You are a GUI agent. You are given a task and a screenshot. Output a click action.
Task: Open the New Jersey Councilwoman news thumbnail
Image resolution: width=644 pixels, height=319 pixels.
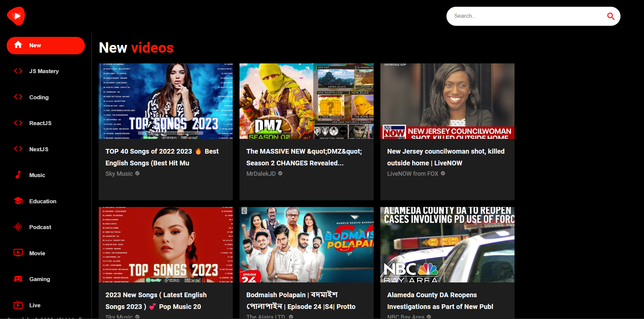point(447,101)
